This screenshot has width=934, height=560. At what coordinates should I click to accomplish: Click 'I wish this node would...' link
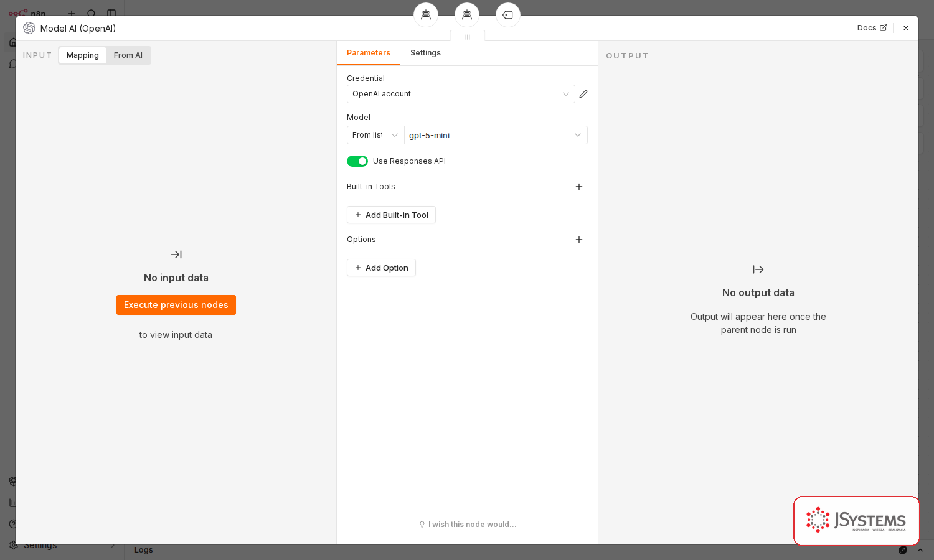click(x=468, y=525)
